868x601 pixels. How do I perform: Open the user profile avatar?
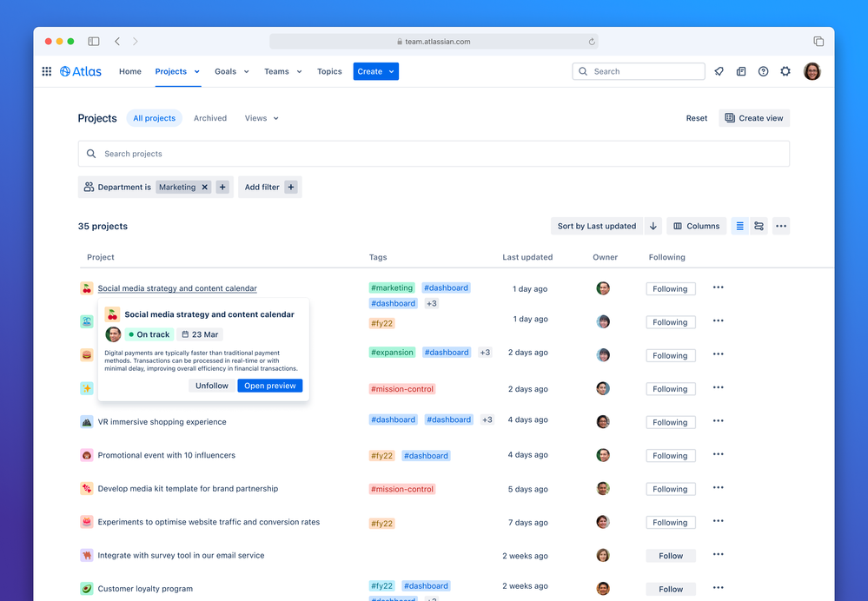[x=812, y=71]
